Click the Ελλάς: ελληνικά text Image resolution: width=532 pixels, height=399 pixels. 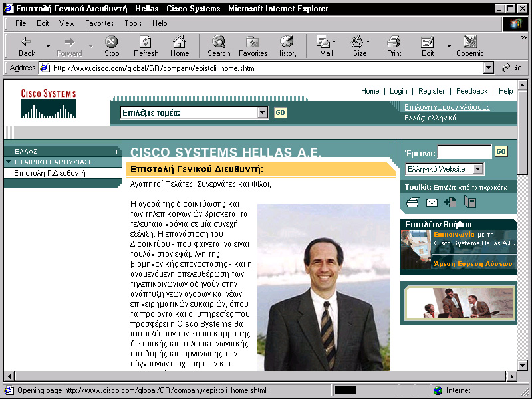430,118
